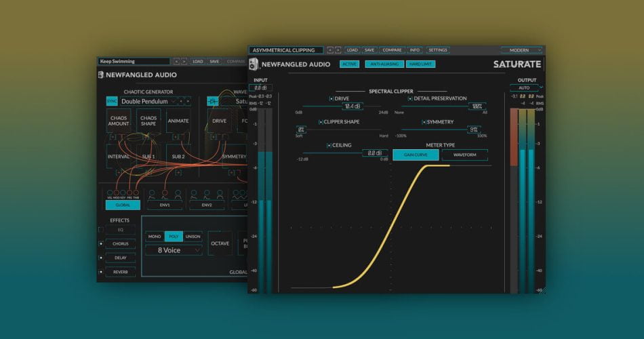This screenshot has width=644, height=339.
Task: Open the MODERN skin dropdown
Action: [x=521, y=50]
